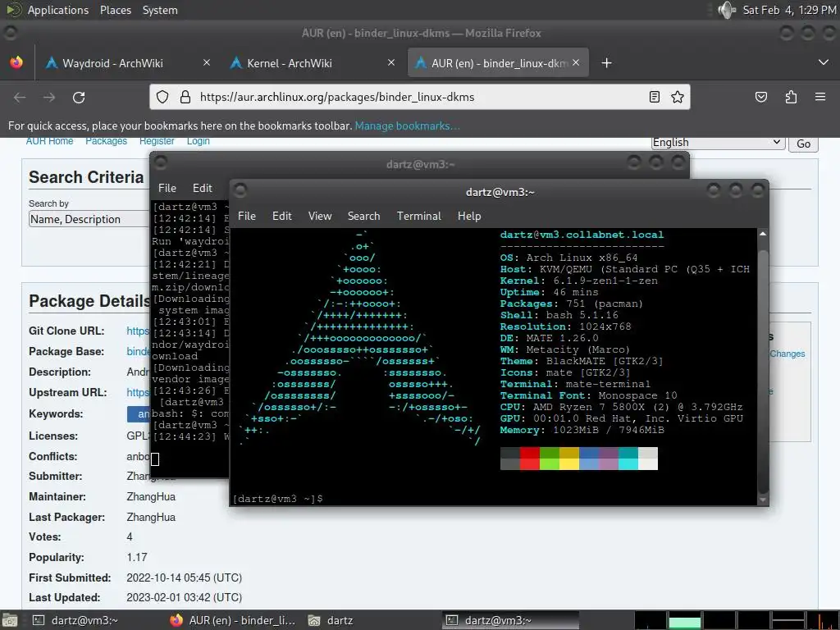Open the Places menu in top panel
Screen dimensions: 840x630
[116, 10]
